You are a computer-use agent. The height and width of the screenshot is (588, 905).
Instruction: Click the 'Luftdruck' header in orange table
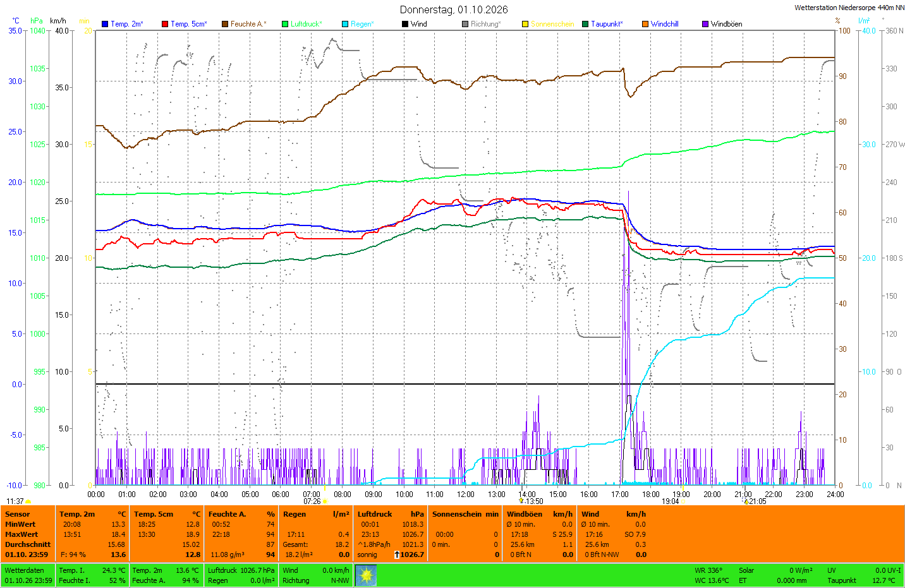click(x=375, y=514)
